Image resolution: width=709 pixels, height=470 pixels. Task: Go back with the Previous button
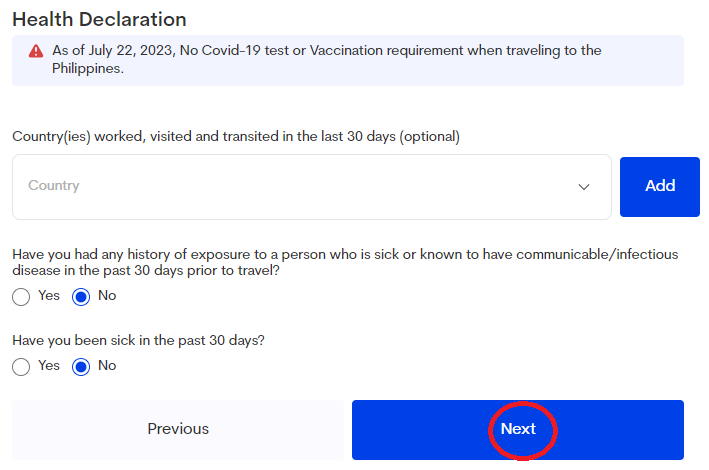pyautogui.click(x=178, y=429)
